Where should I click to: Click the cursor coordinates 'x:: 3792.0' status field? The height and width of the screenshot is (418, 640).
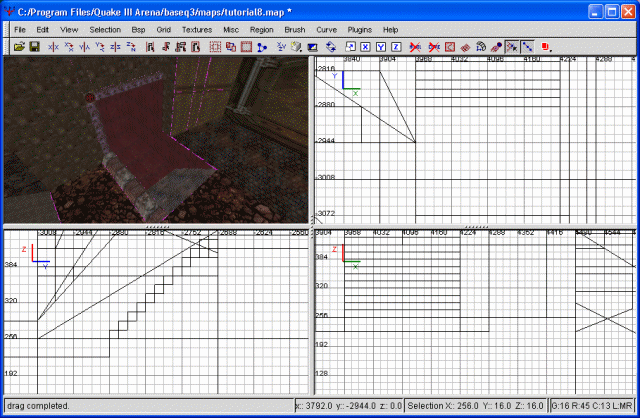tap(349, 406)
